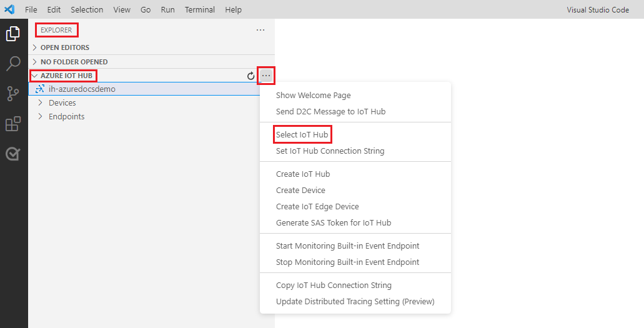Screen dimensions: 644x328
Task: Open the Extensions view icon
Action: pyautogui.click(x=13, y=124)
